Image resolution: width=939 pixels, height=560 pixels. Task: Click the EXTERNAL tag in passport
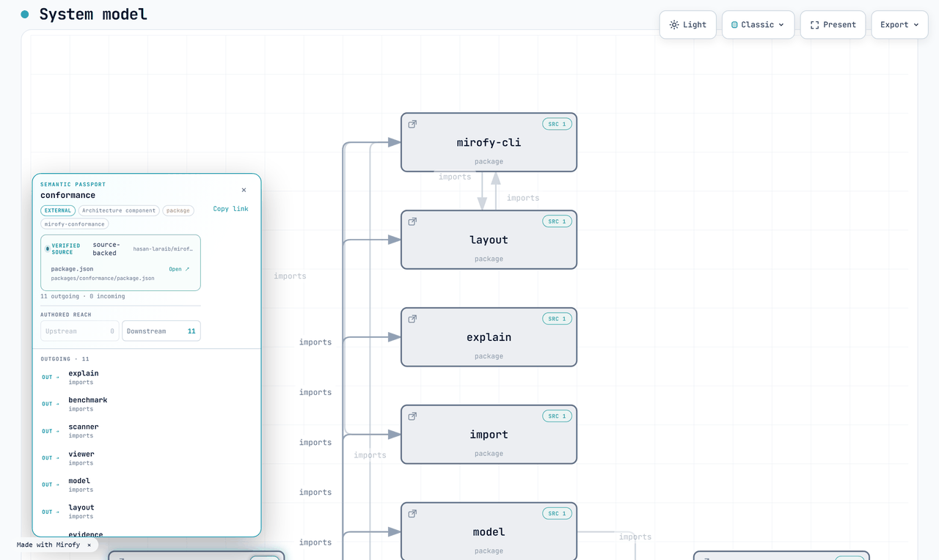tap(58, 210)
